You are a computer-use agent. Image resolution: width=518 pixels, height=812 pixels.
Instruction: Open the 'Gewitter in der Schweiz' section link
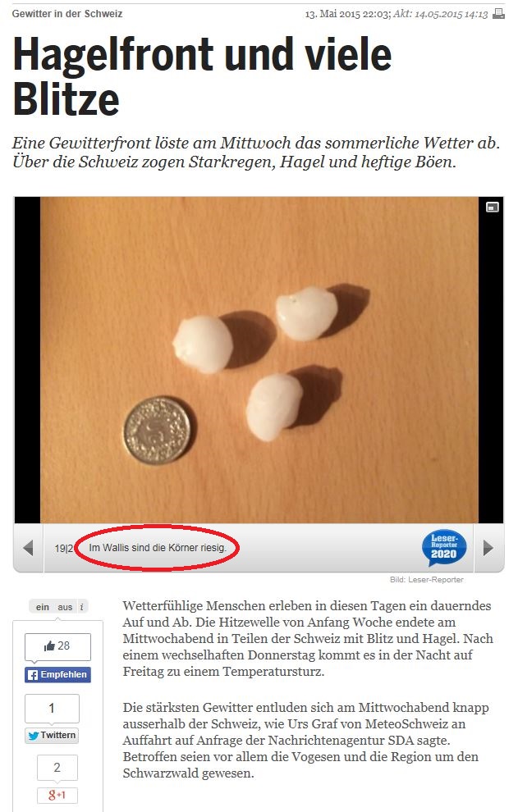pos(67,14)
